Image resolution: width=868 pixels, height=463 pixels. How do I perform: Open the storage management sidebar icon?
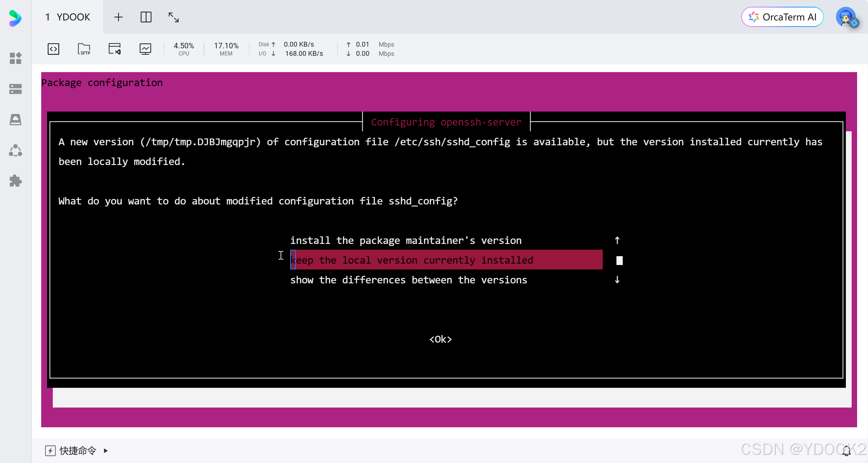pyautogui.click(x=15, y=119)
